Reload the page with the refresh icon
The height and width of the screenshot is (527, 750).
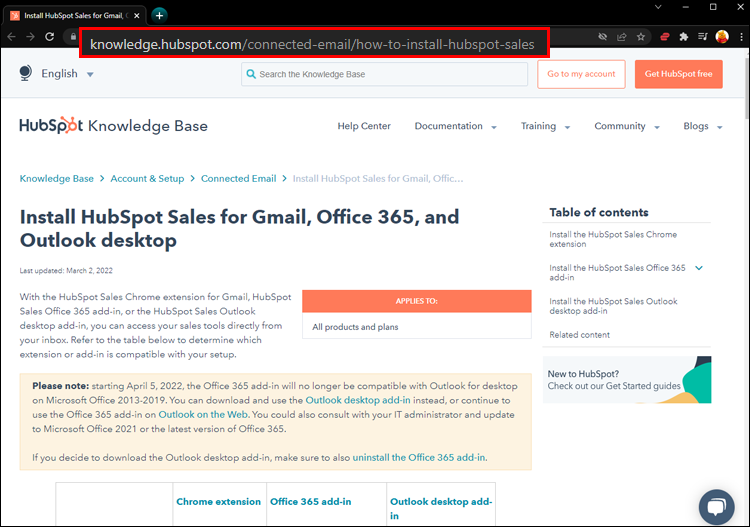(x=49, y=37)
